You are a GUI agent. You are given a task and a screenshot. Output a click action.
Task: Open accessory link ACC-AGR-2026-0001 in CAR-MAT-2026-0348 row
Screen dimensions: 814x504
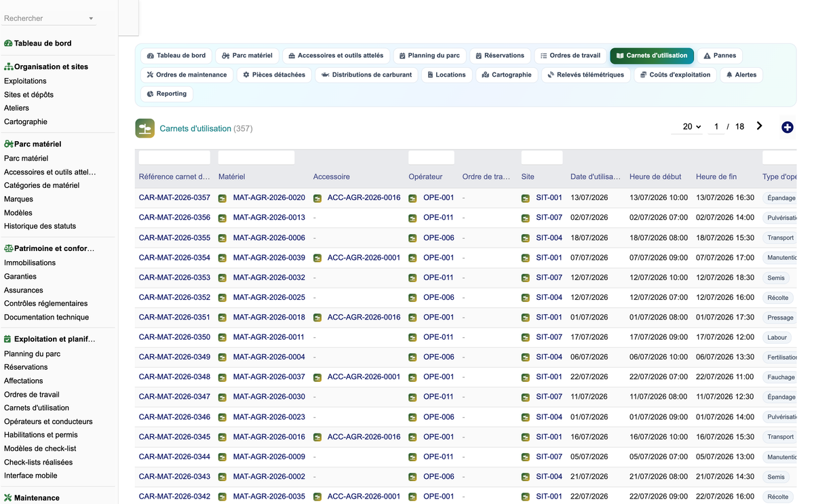point(364,377)
